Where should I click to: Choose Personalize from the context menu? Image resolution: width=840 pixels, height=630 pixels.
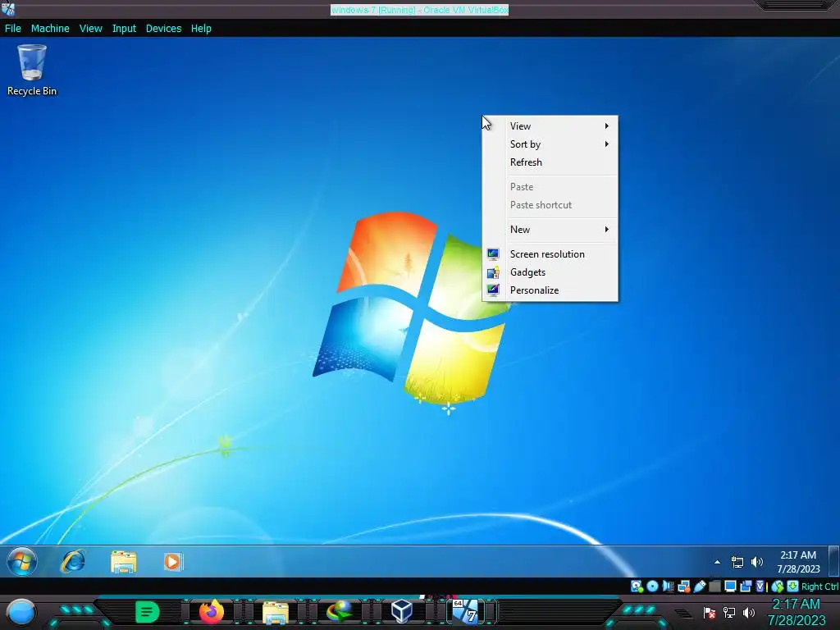tap(550, 290)
